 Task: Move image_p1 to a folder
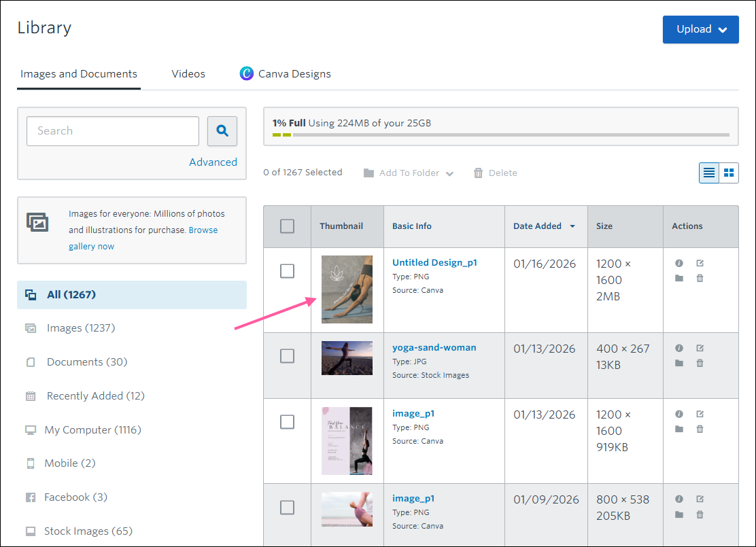[679, 429]
